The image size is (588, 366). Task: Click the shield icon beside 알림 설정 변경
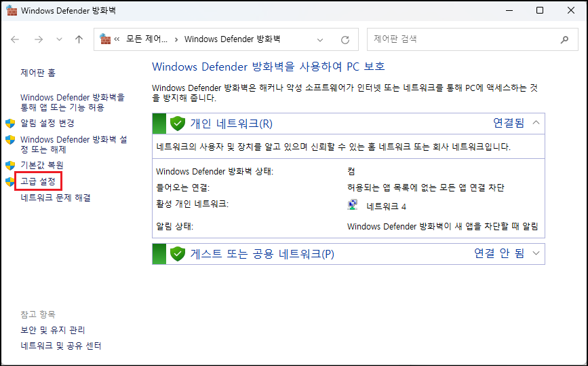(x=10, y=123)
